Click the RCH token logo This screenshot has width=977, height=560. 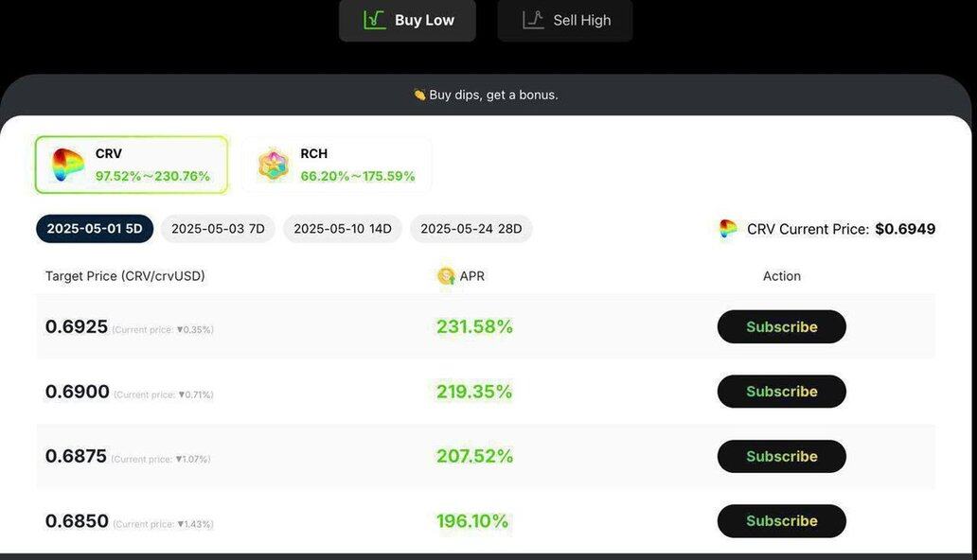(x=274, y=165)
